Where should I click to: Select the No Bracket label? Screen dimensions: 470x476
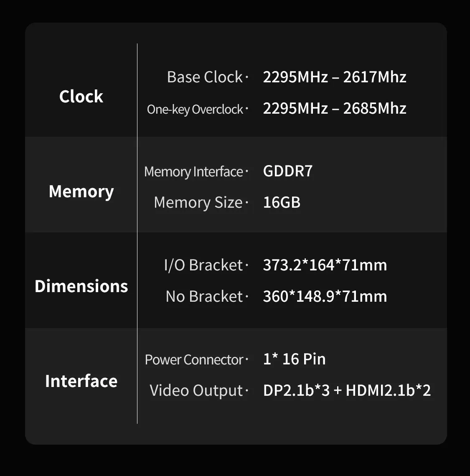204,296
